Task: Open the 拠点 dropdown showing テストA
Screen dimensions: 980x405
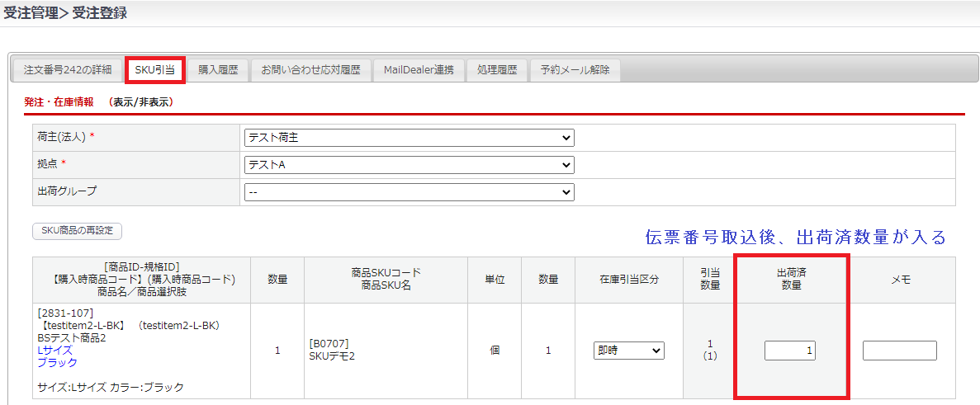Action: 409,165
